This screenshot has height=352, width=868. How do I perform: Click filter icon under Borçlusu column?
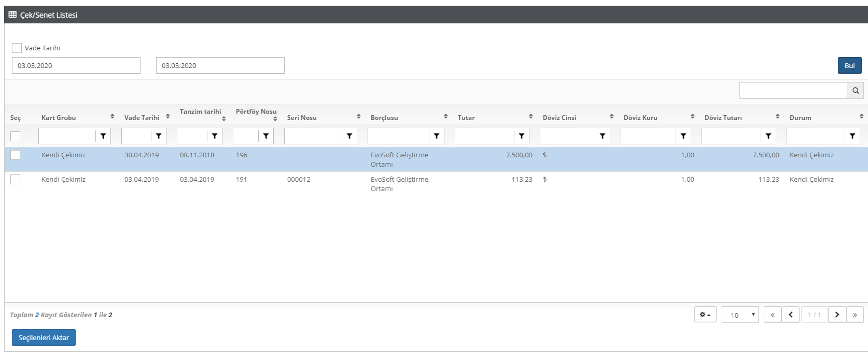click(x=437, y=136)
